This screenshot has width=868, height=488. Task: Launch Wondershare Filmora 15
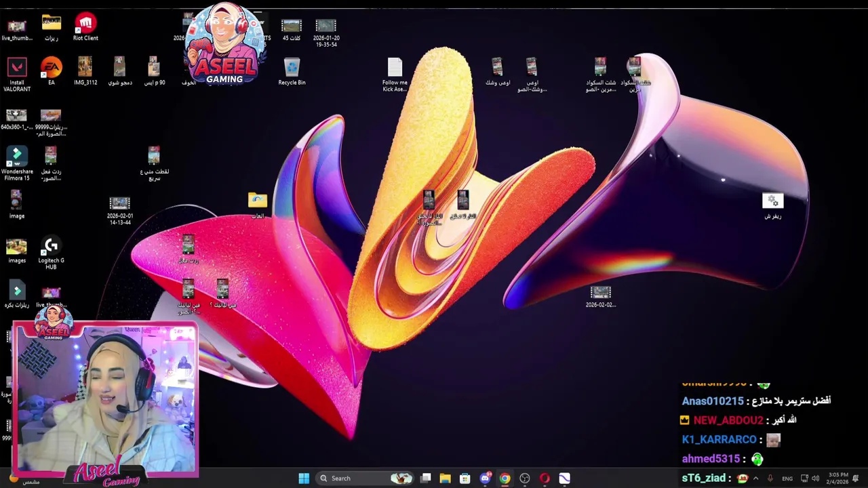pos(17,163)
